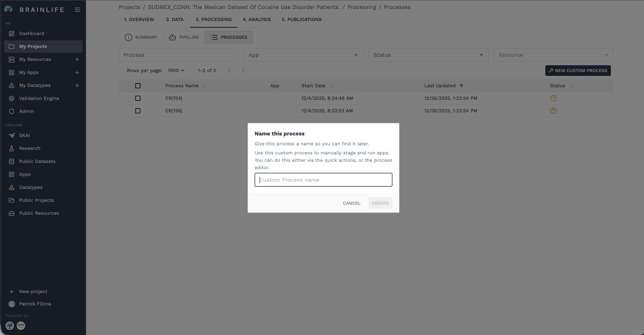
Task: Add a new app with plus icon
Action: [77, 72]
